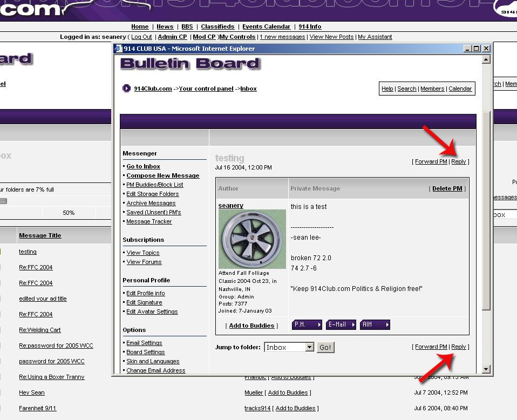This screenshot has width=517, height=420.
Task: Open the 1 new messages link
Action: (282, 37)
